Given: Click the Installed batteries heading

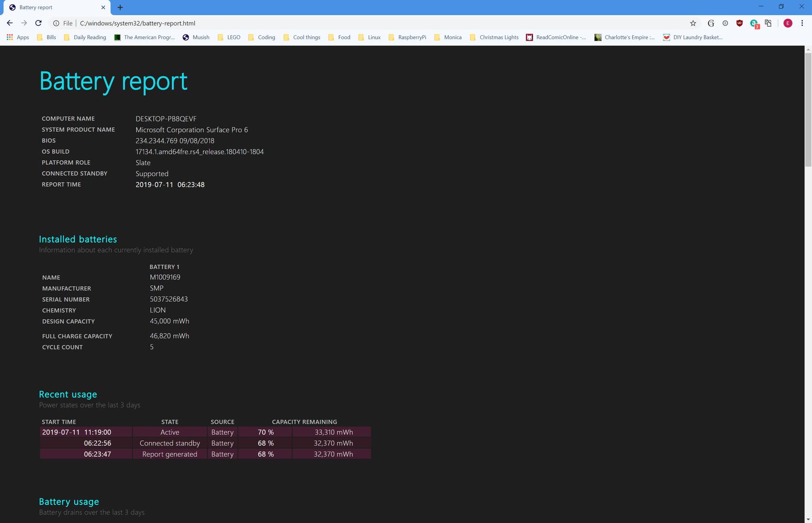Looking at the screenshot, I should (x=78, y=239).
